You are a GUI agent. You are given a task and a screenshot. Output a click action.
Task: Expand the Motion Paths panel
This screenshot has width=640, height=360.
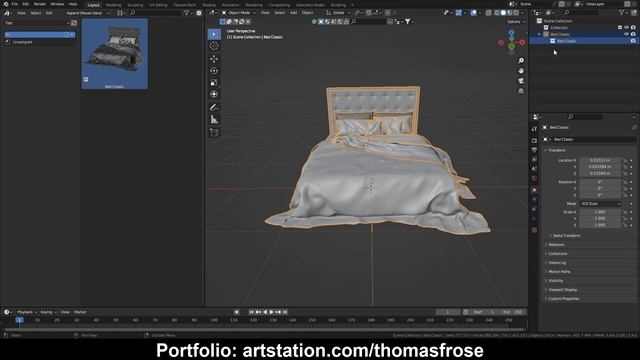[x=559, y=272]
